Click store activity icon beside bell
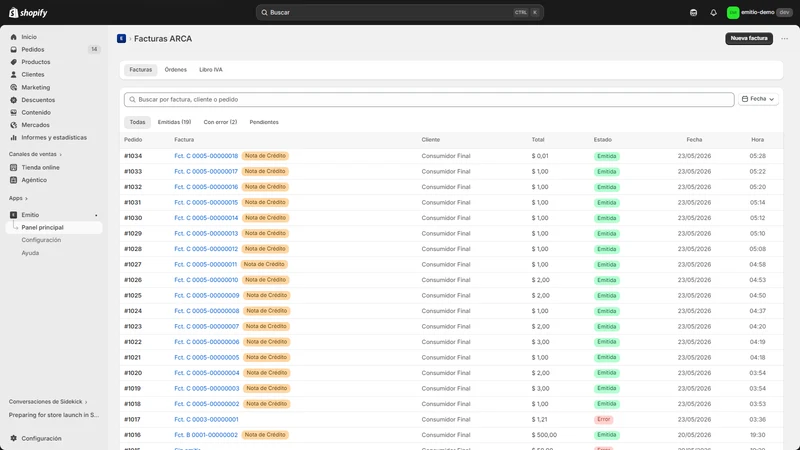The width and height of the screenshot is (800, 450). pyautogui.click(x=693, y=13)
